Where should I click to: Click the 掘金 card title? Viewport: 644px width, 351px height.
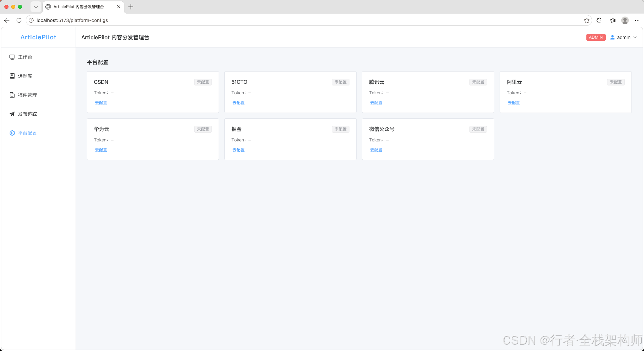coord(237,129)
